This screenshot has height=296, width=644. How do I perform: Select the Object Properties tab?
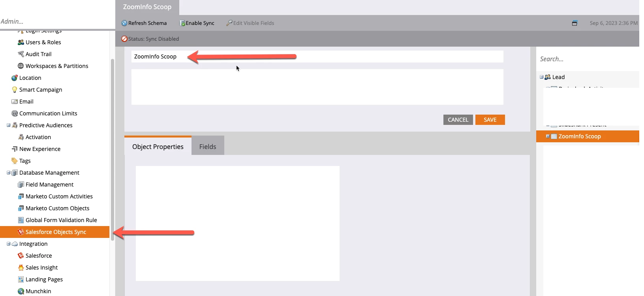click(x=158, y=146)
